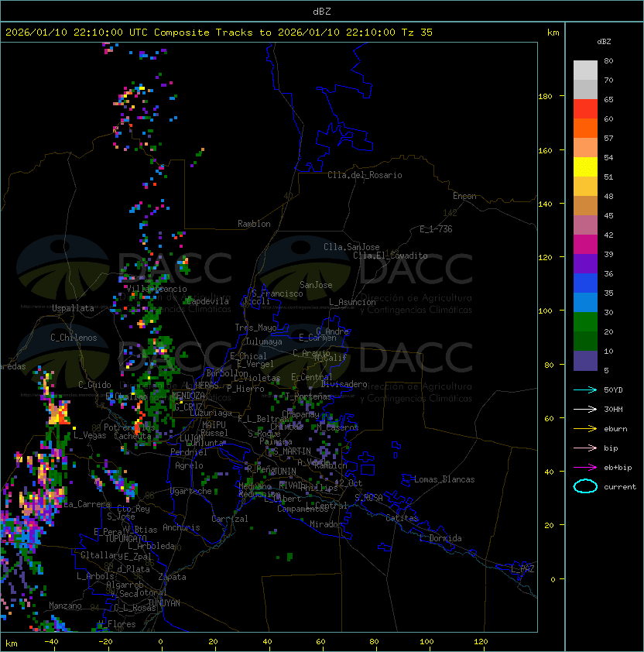
Task: Pick the mauve 42-45 dBZ swatch
Action: point(585,225)
